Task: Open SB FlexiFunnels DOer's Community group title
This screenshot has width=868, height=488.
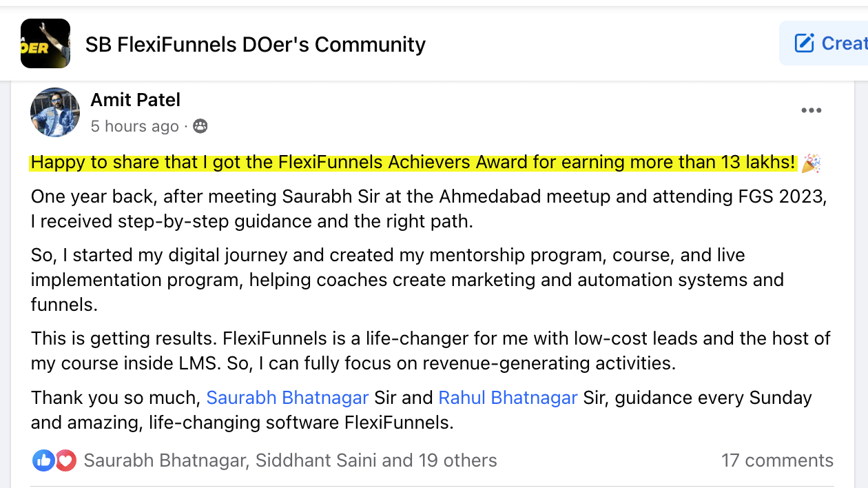Action: coord(255,44)
